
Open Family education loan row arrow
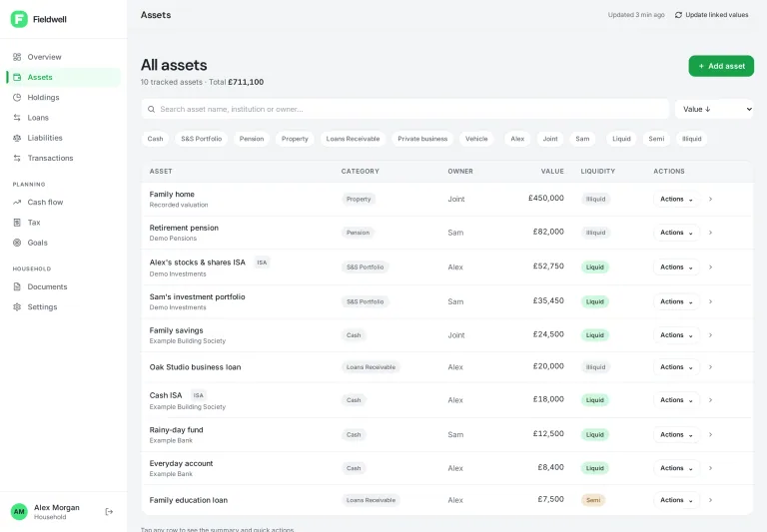tap(710, 500)
